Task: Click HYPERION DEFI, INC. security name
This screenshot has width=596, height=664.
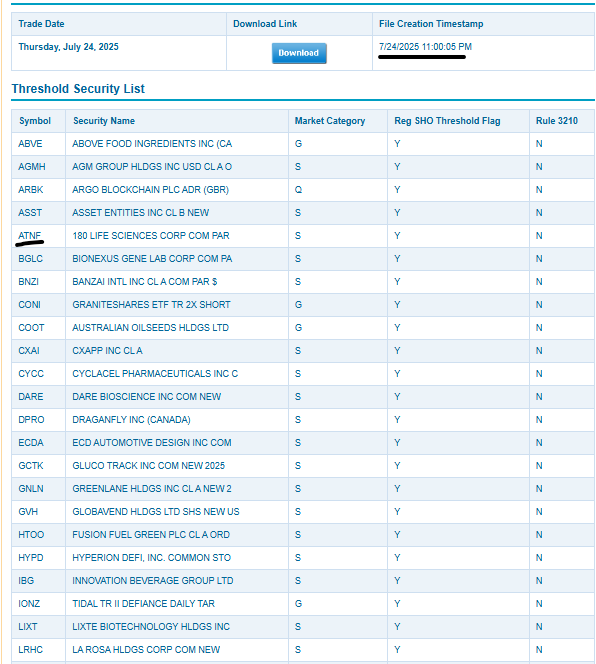Action: pyautogui.click(x=152, y=557)
